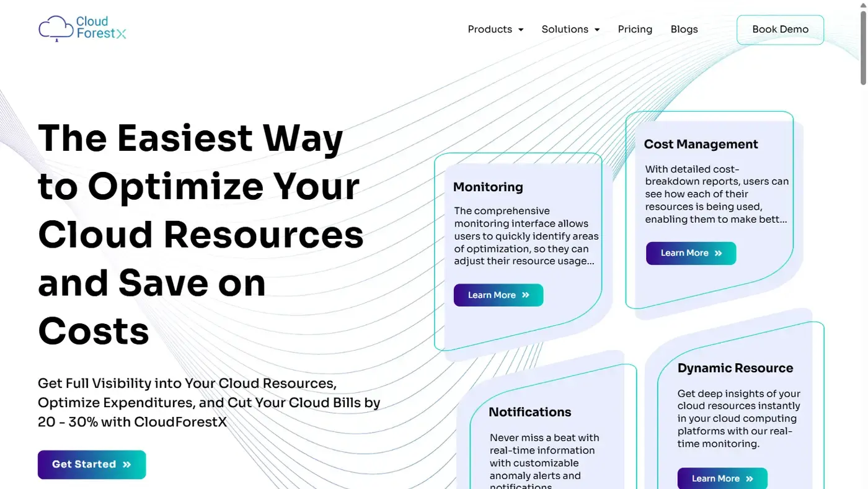This screenshot has height=489, width=868.
Task: Go to the Pricing page
Action: click(x=635, y=29)
